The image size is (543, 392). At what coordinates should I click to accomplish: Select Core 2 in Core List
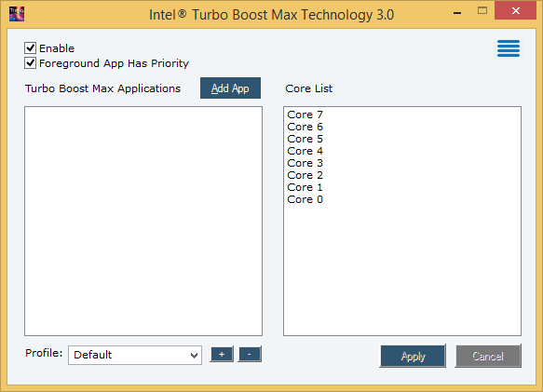tap(305, 175)
